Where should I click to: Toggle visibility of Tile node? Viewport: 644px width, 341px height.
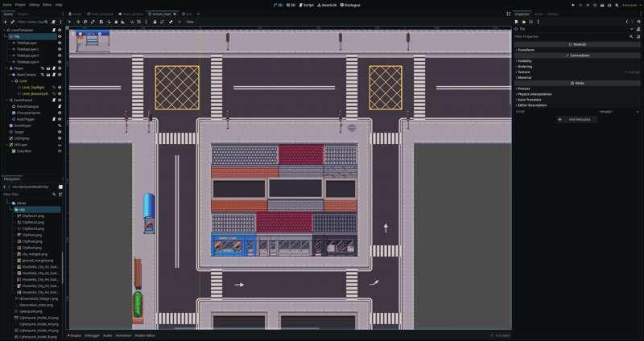[x=60, y=36]
